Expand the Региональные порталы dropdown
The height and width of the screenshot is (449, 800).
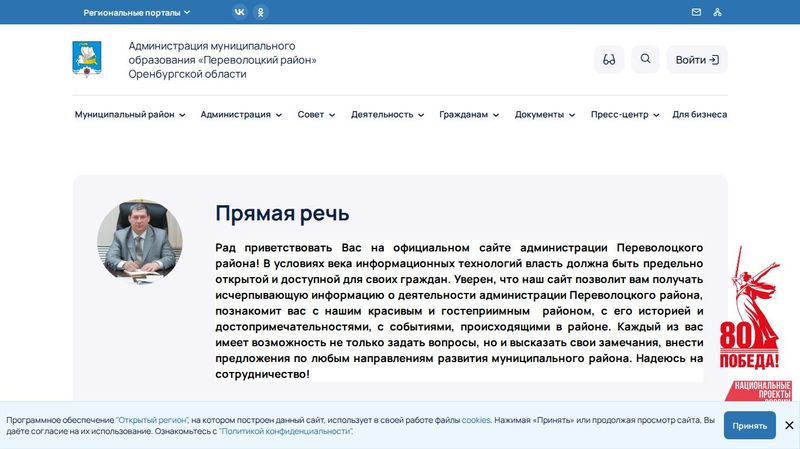(x=136, y=13)
